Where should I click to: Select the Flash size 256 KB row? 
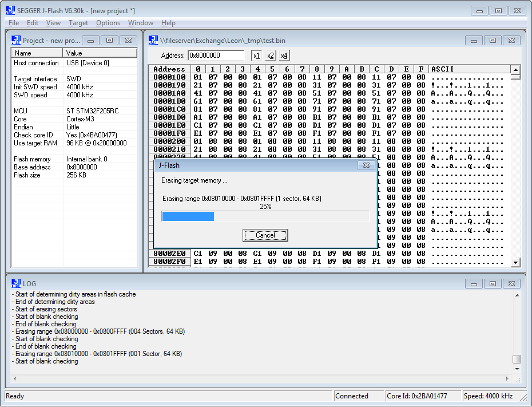coord(74,175)
